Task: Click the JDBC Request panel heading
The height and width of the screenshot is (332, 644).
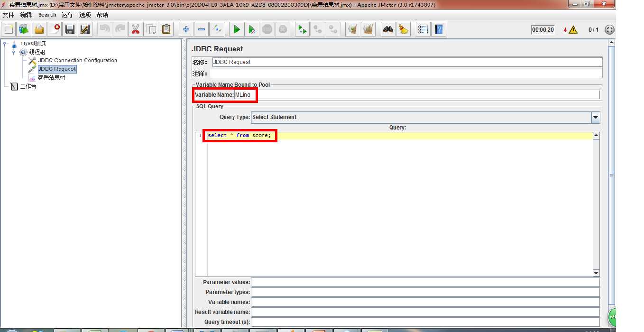Action: (x=217, y=49)
